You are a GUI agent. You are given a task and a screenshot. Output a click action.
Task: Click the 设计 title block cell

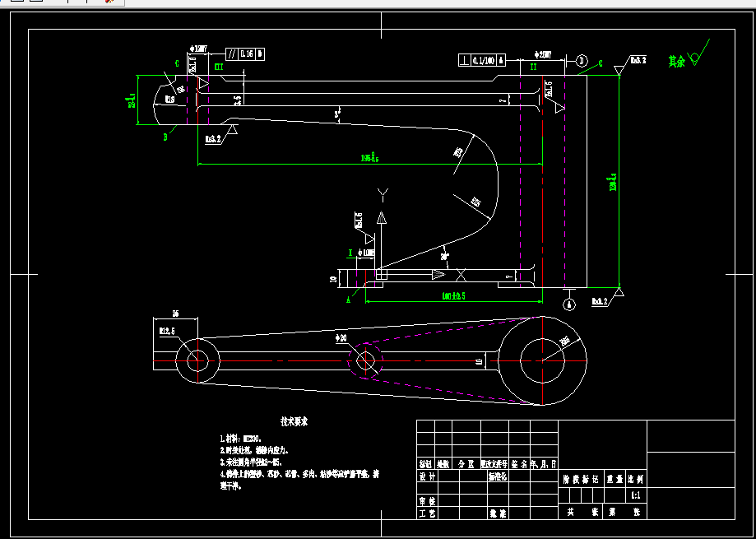(427, 476)
